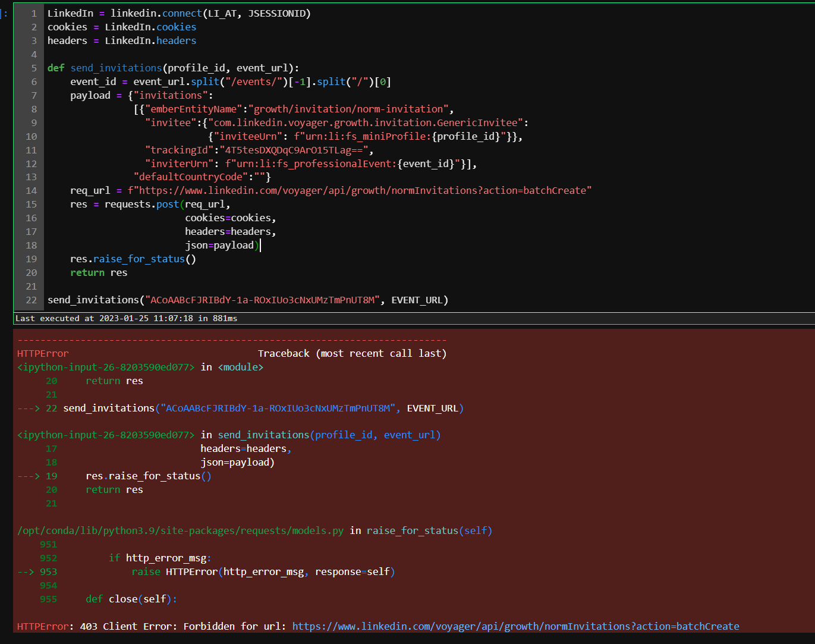Click the 'req_url = f"https://www.linkedin.com...' assignment line
This screenshot has height=644, width=815.
point(331,190)
